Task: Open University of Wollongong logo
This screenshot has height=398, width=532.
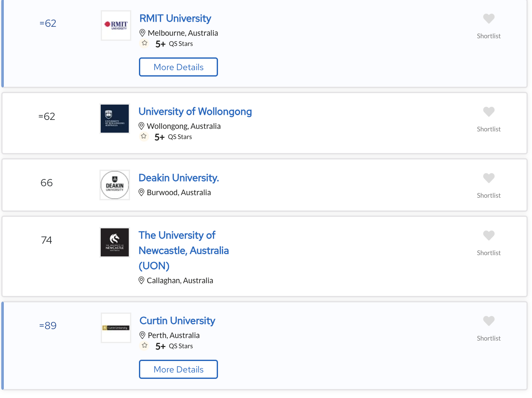Action: pos(115,119)
